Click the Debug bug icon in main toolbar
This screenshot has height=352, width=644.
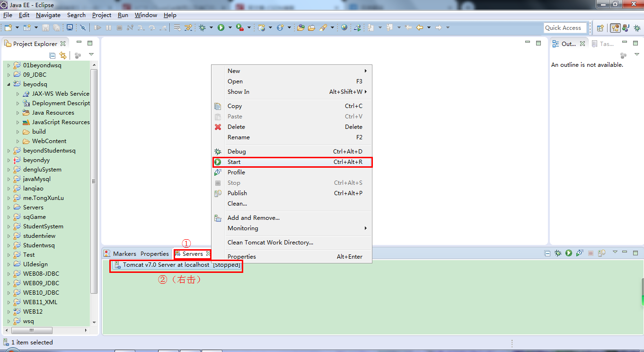tap(203, 27)
